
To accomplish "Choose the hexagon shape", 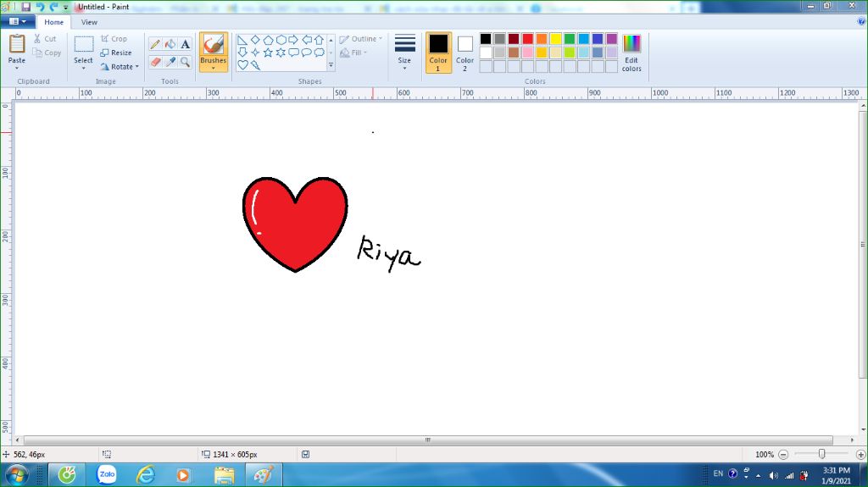I will coord(281,40).
